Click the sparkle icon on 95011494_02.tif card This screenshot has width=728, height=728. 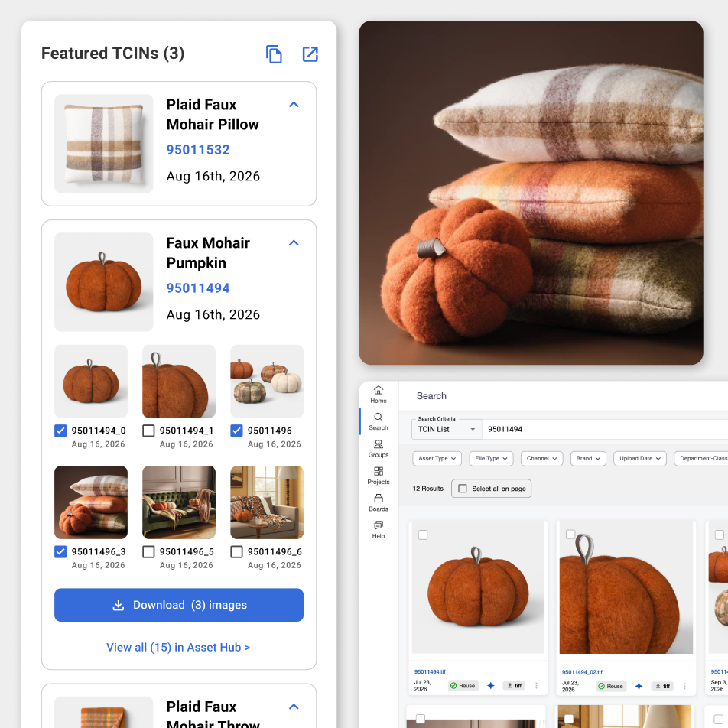coord(639,686)
